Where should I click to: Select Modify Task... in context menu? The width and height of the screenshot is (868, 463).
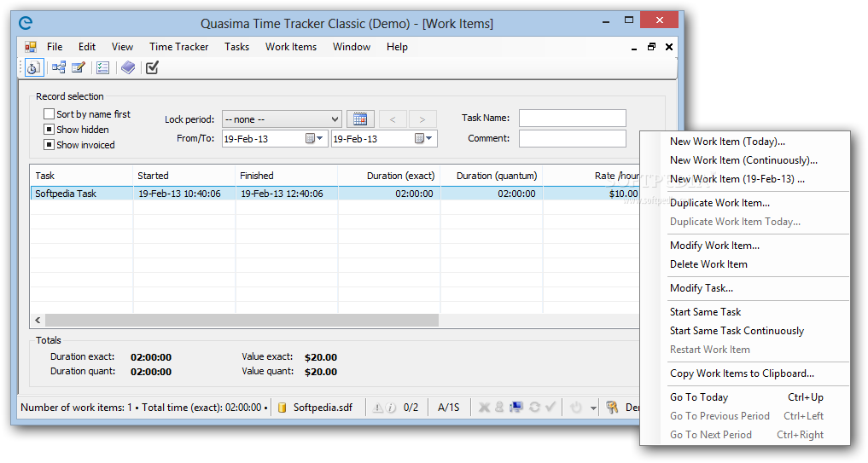coord(744,288)
